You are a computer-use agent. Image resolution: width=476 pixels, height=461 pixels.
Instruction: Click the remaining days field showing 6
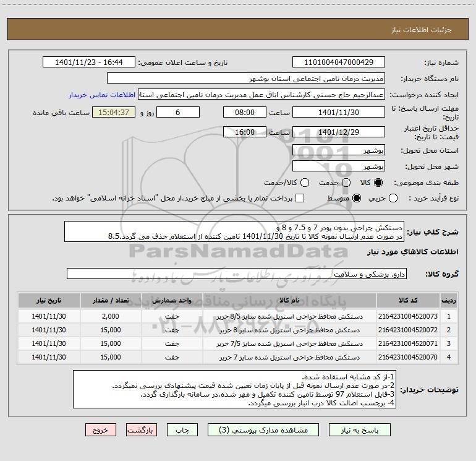pos(178,113)
